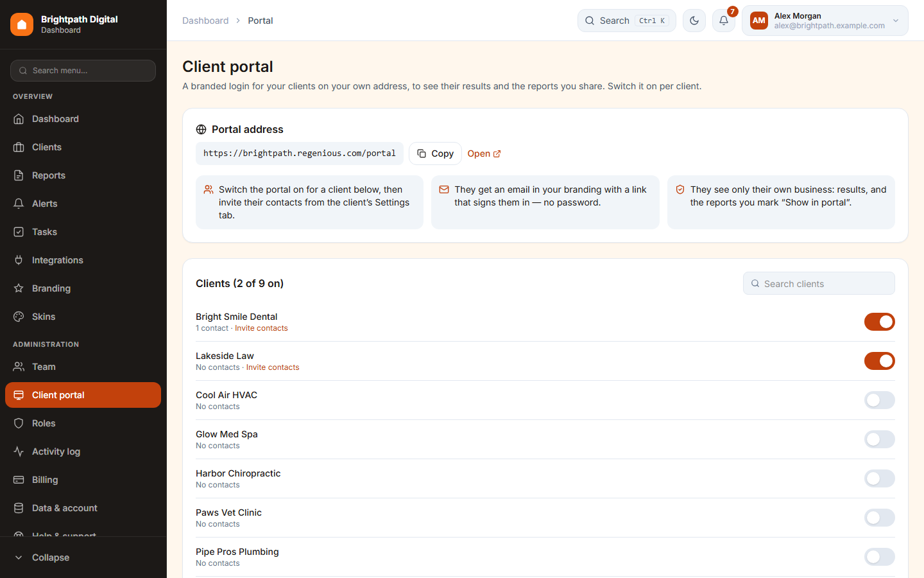Click the globe icon beside Portal address
The width and height of the screenshot is (924, 578).
pos(201,129)
